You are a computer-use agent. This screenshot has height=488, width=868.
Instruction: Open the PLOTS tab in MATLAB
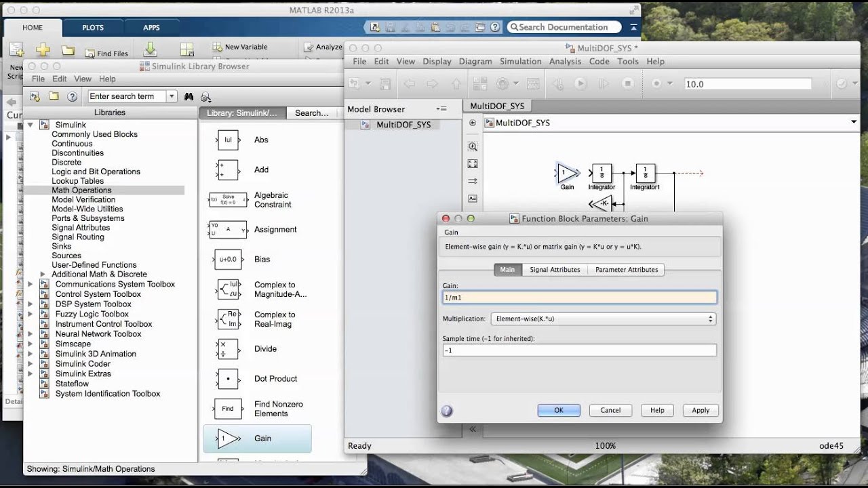click(x=93, y=28)
